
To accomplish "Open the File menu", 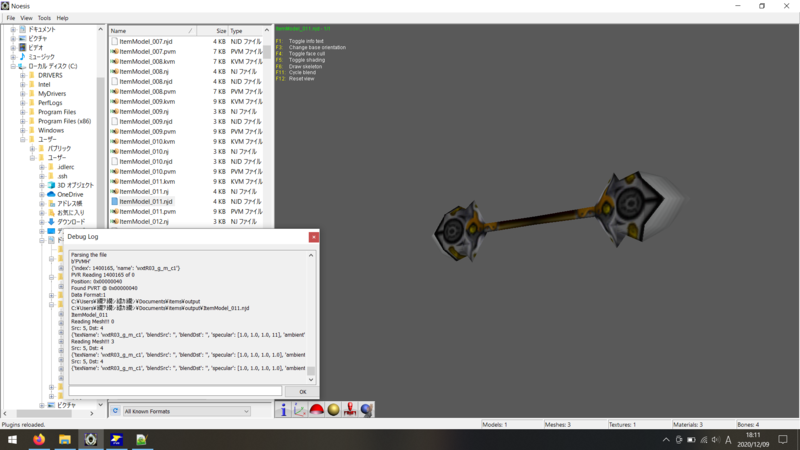I will 11,18.
